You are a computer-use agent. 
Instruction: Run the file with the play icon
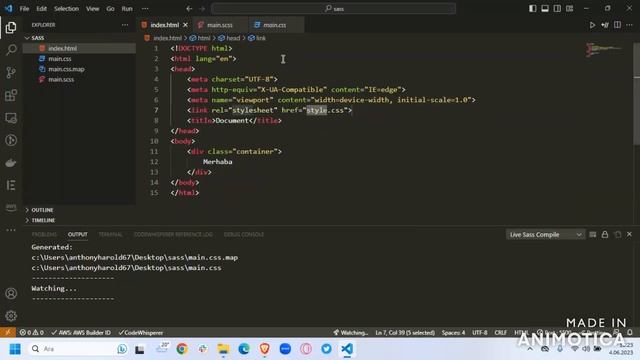coord(592,25)
